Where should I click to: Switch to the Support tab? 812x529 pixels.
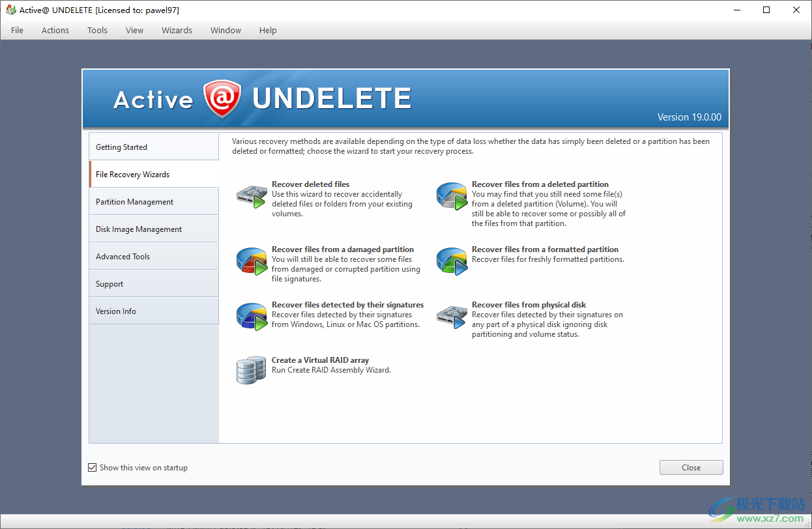pos(154,283)
